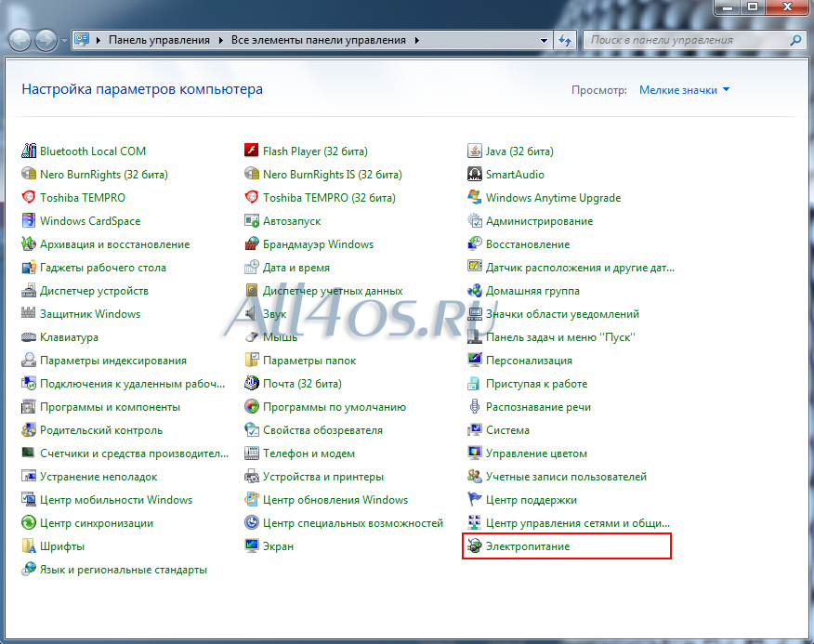The height and width of the screenshot is (644, 814).
Task: Expand arrow before Панель управления breadcrumb
Action: [98, 40]
